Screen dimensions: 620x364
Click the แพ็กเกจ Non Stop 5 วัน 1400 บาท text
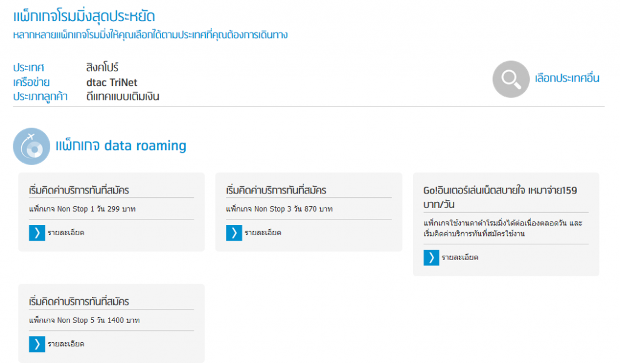tap(85, 320)
